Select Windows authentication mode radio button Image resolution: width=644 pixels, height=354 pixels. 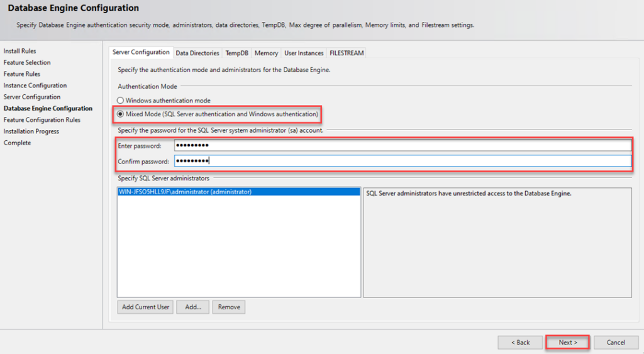click(120, 100)
